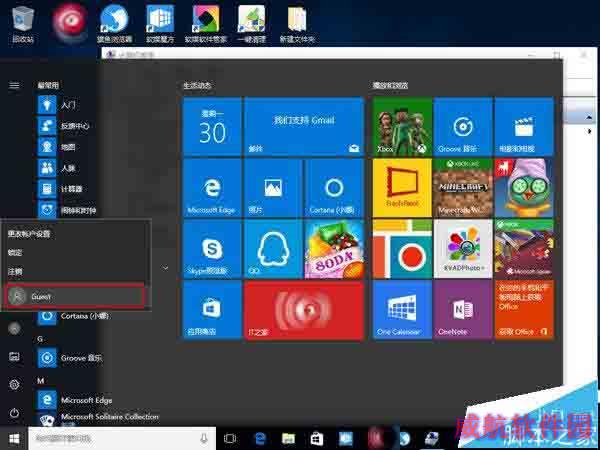600x450 pixels.
Task: Open the Groove Music tile
Action: point(463,127)
